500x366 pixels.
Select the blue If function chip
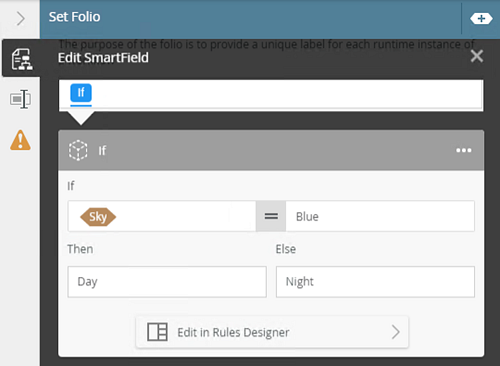click(81, 93)
